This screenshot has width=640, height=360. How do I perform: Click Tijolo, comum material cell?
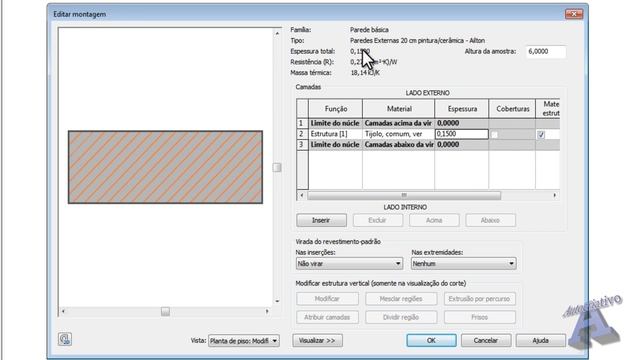click(399, 134)
